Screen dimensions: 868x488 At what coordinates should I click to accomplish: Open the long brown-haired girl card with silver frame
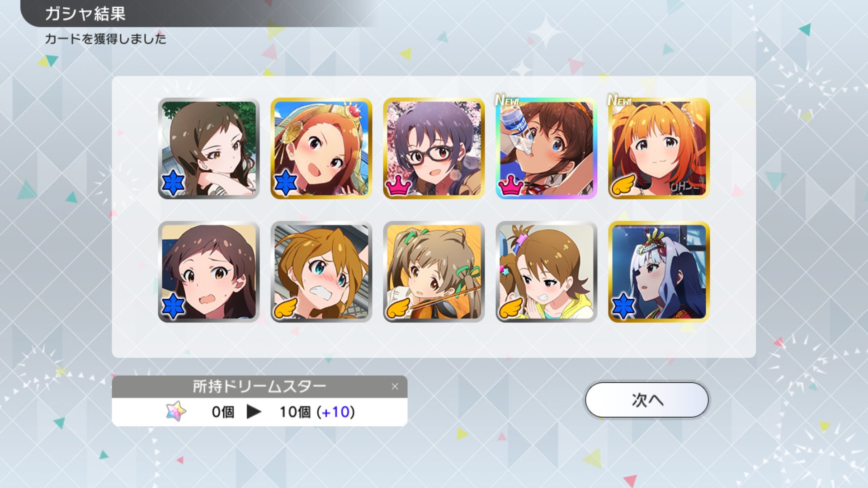click(x=209, y=148)
